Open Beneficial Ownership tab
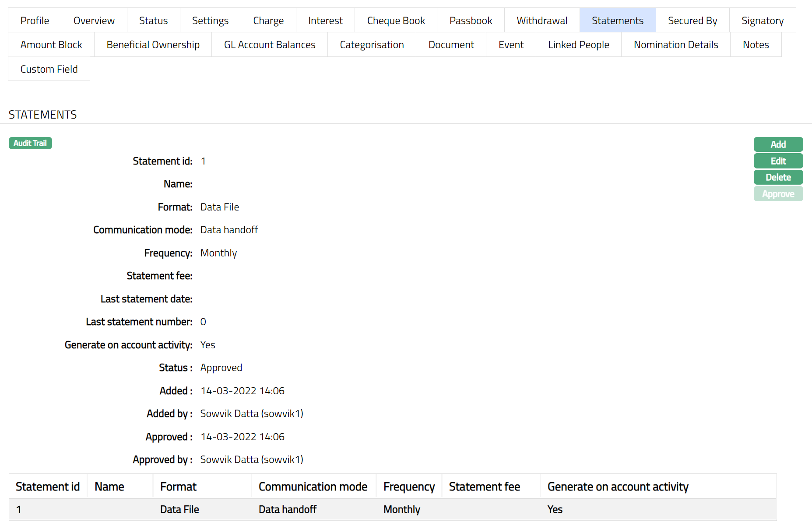 pyautogui.click(x=153, y=45)
